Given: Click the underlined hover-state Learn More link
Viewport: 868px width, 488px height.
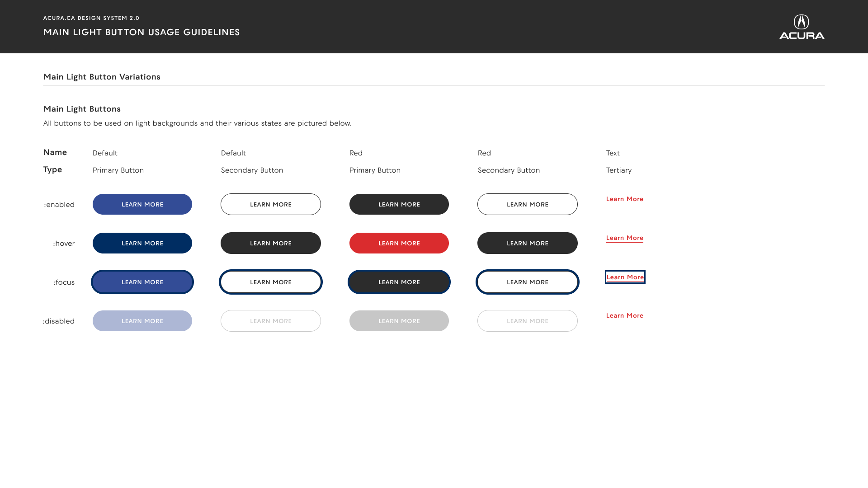Looking at the screenshot, I should (x=625, y=238).
